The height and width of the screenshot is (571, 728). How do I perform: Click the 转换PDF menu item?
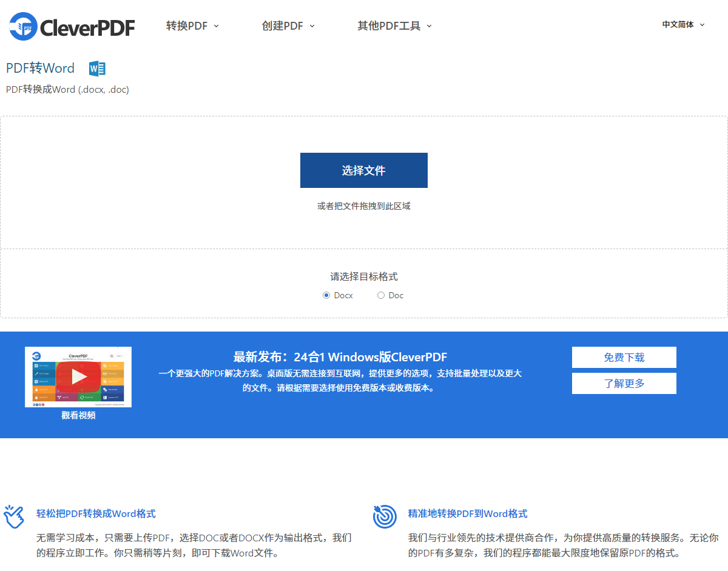(x=187, y=25)
